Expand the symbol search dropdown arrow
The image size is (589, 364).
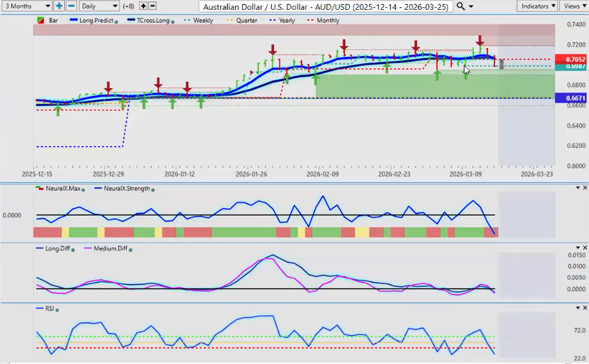[x=471, y=6]
